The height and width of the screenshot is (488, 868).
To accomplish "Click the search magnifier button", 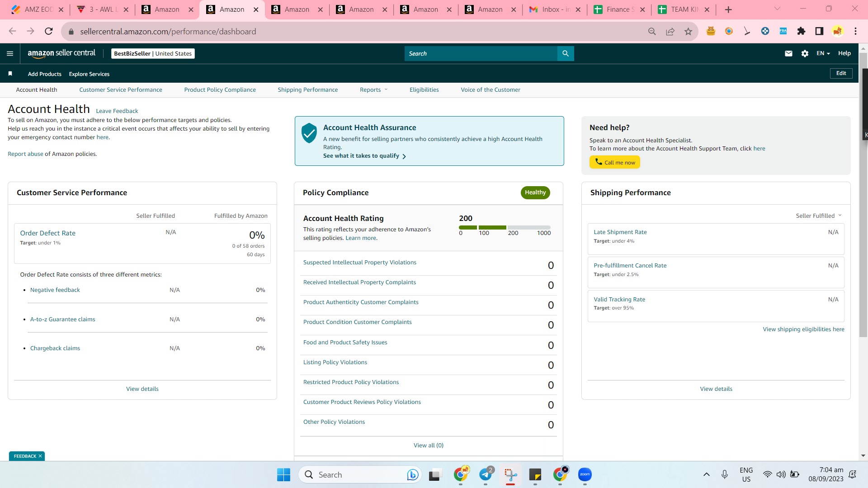I will [x=566, y=53].
